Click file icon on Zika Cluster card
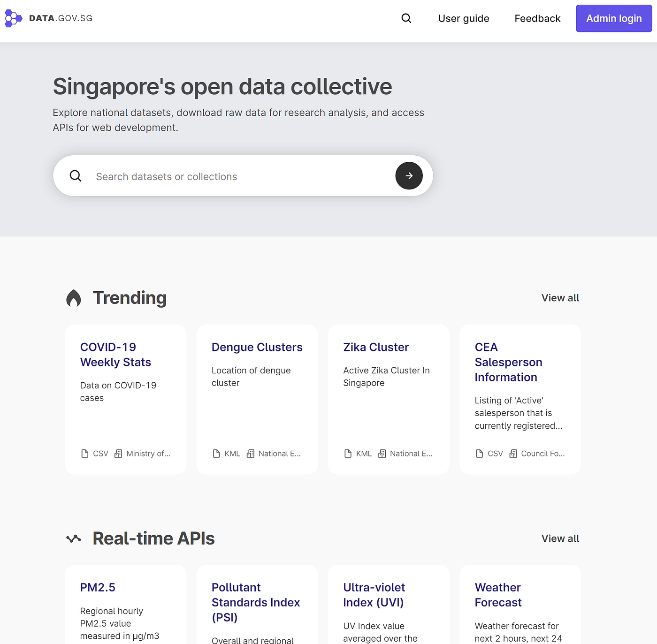This screenshot has width=657, height=644. coord(348,454)
